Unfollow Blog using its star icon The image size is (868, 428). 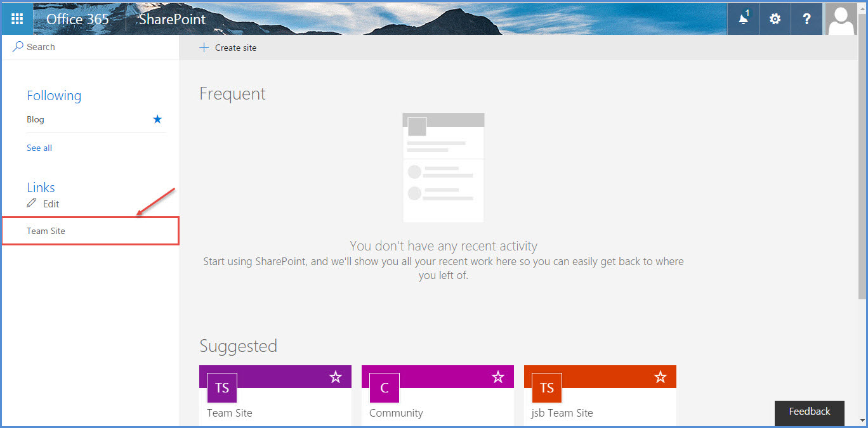pos(157,119)
